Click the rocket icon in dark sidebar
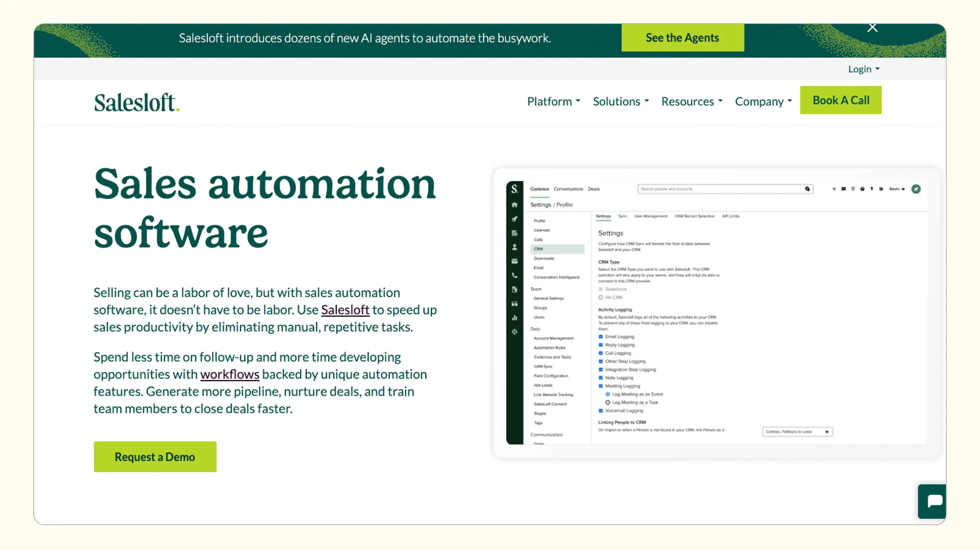This screenshot has height=550, width=980. click(514, 219)
